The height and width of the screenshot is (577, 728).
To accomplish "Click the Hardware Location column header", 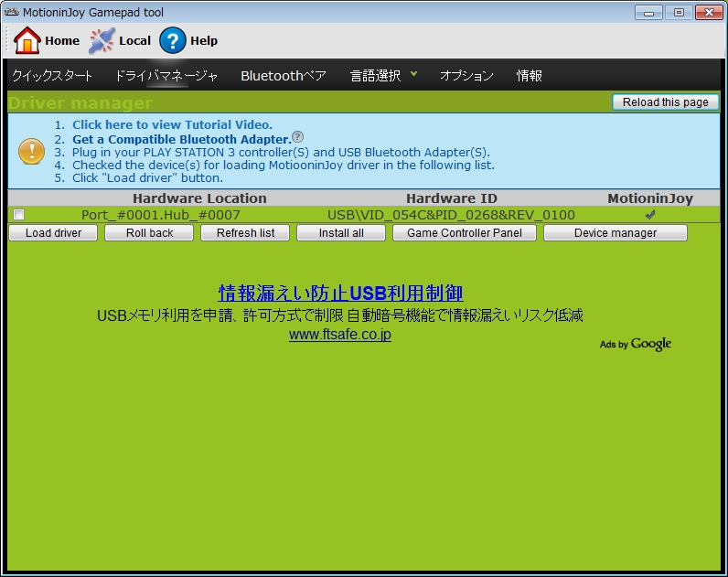I will [x=199, y=198].
